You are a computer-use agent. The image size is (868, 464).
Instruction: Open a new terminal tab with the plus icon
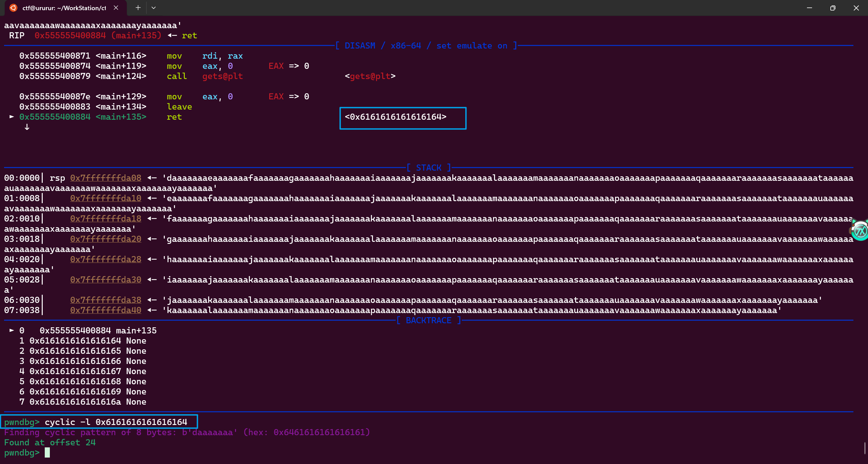[138, 8]
